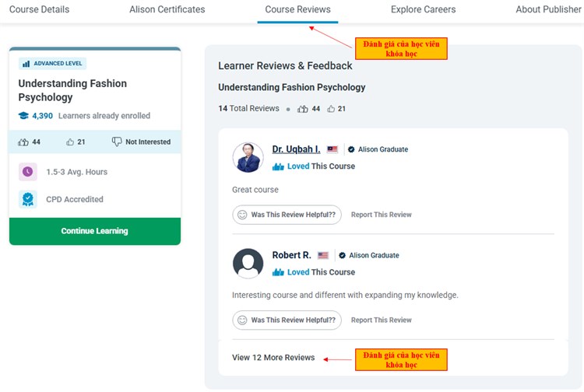The height and width of the screenshot is (392, 584).
Task: Click Dr. Uqbah's Alison Graduate verified badge
Action: click(351, 149)
